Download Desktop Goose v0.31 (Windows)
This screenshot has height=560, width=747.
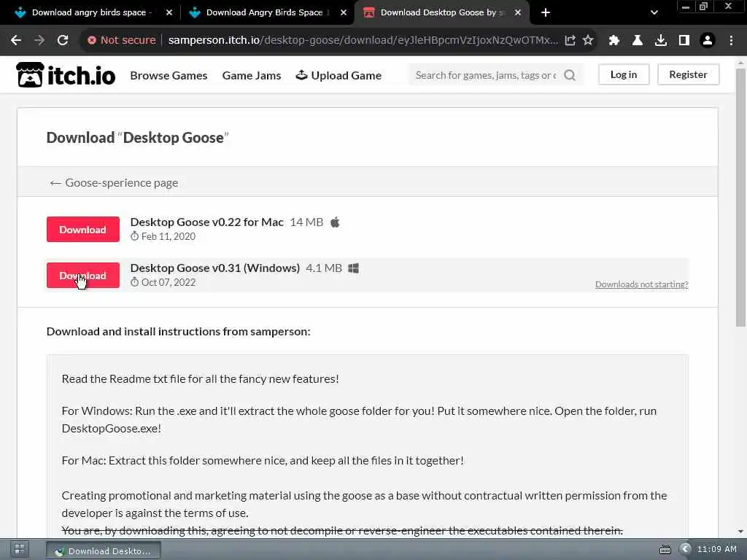coord(83,275)
